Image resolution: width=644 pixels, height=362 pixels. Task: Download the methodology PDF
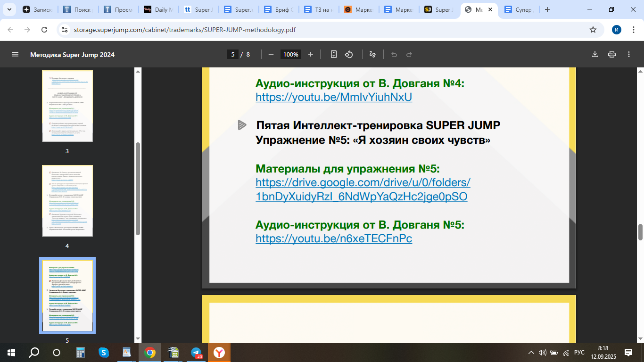pos(595,54)
